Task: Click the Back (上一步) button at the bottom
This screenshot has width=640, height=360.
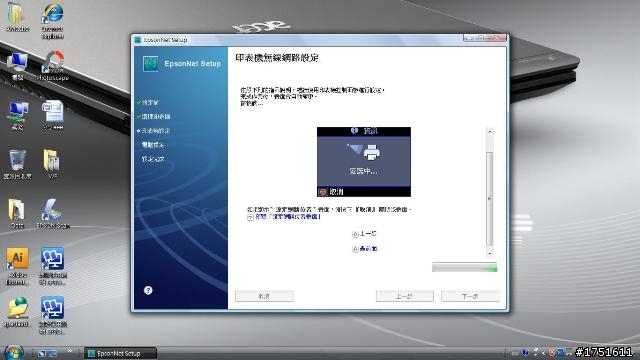Action: point(404,296)
